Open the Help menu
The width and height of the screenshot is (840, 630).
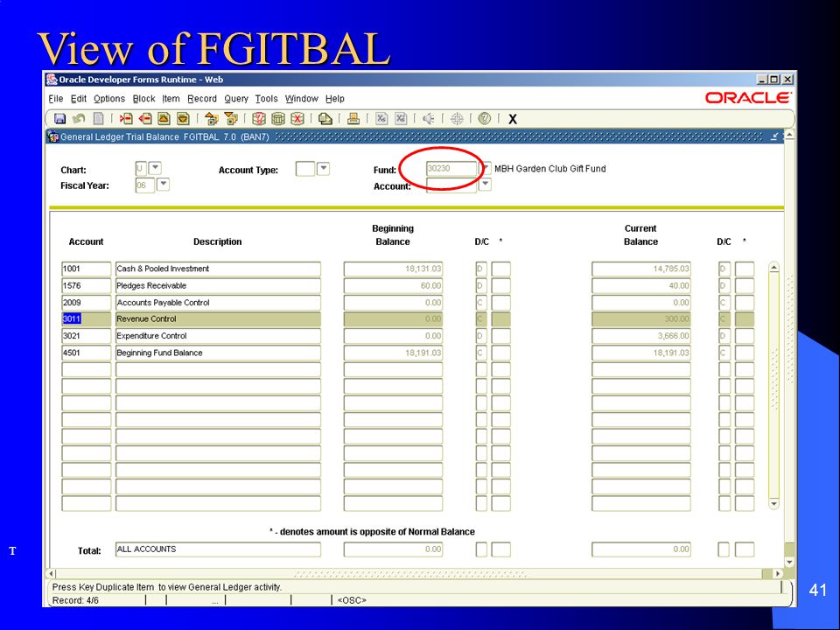pos(335,99)
